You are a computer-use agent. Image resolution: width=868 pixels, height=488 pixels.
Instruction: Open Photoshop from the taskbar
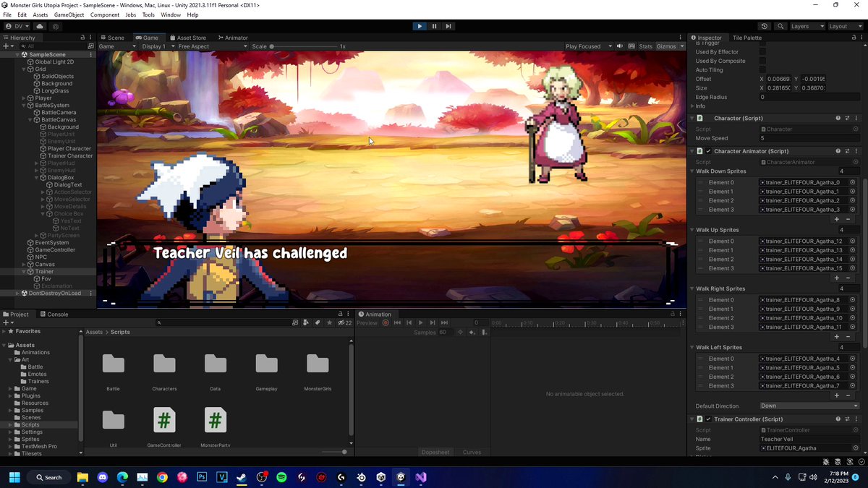click(x=202, y=477)
